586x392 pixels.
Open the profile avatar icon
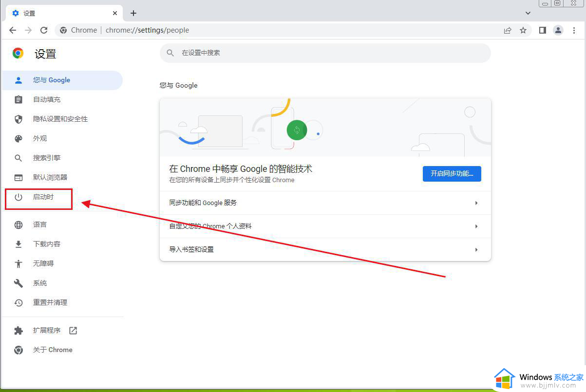click(558, 30)
